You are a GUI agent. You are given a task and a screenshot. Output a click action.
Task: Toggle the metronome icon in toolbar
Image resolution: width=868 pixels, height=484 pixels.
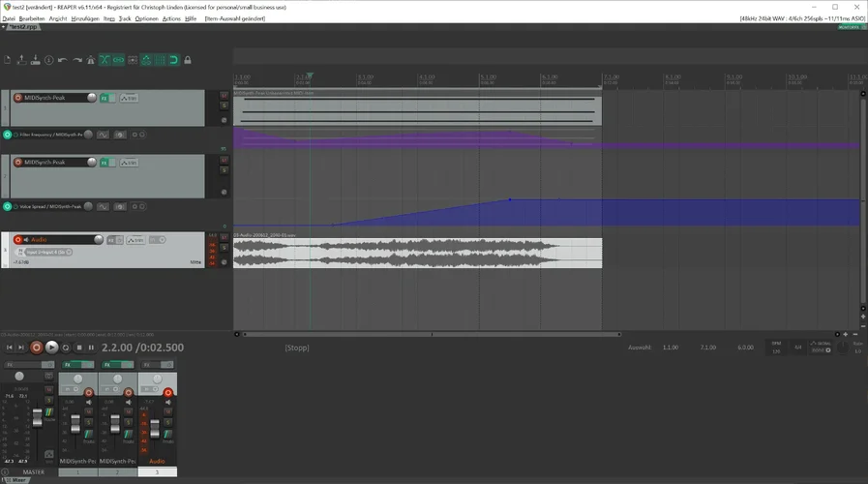91,60
